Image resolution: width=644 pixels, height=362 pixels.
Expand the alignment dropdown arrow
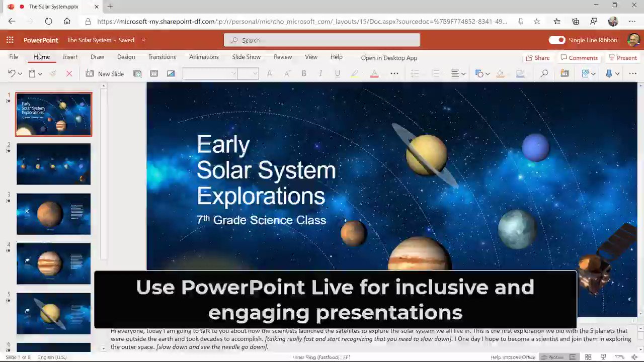click(463, 74)
